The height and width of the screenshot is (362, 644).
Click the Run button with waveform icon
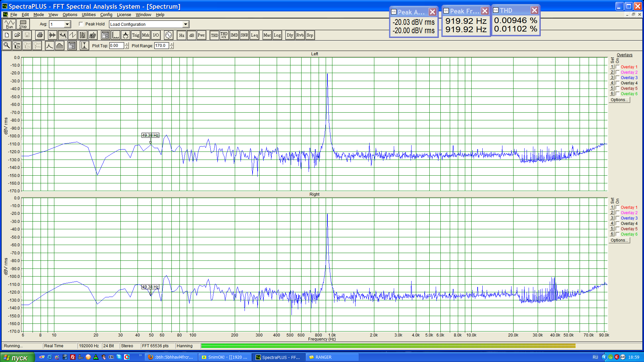pos(9,24)
